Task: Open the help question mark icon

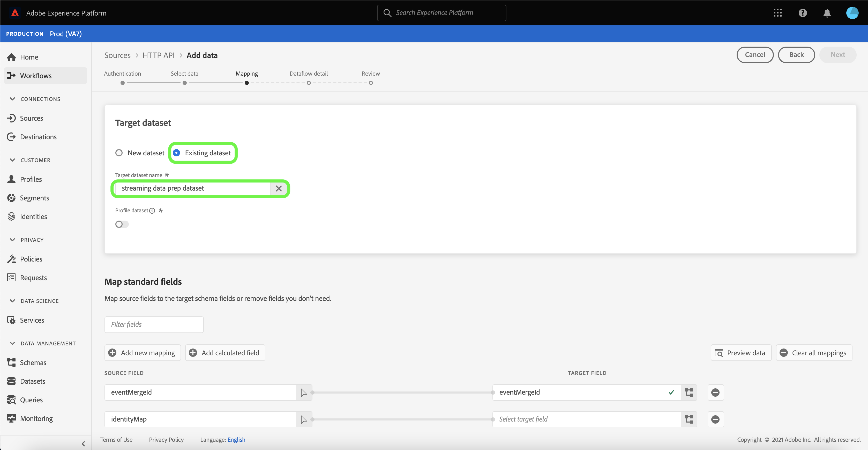Action: tap(802, 13)
